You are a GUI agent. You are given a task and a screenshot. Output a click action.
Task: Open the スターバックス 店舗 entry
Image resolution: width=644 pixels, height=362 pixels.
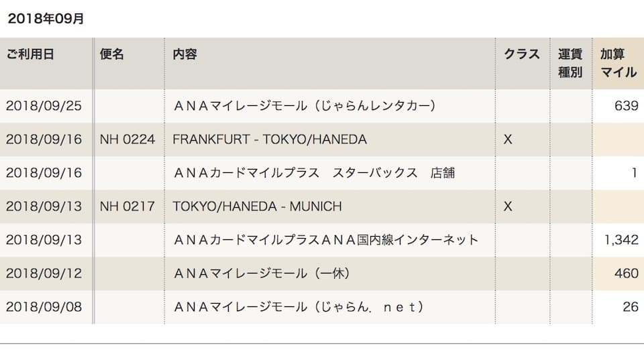coord(314,173)
